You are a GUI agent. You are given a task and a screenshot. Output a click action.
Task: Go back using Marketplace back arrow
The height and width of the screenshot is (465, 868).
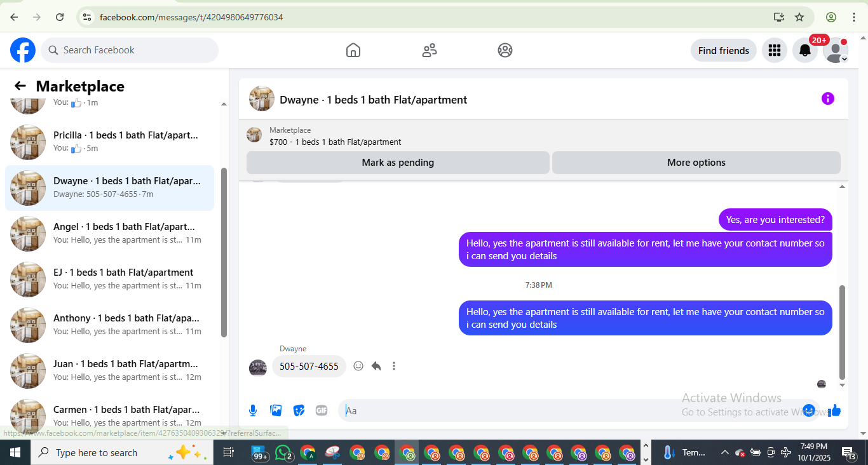pyautogui.click(x=20, y=86)
